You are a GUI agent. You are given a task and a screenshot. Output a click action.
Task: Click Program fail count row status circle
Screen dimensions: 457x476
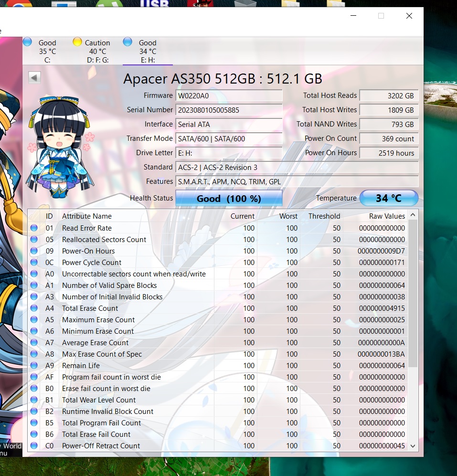tap(34, 377)
